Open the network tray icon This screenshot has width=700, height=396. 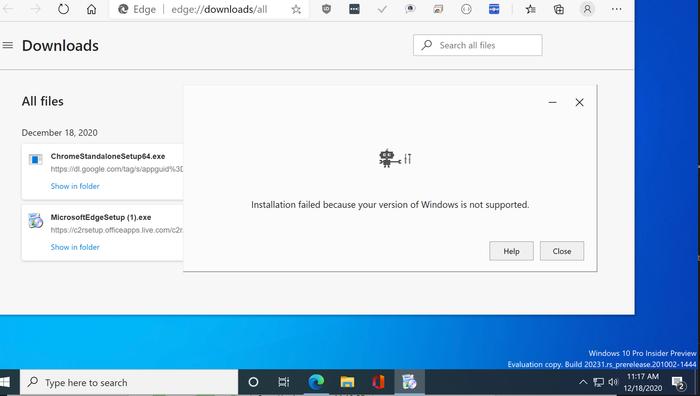coord(598,382)
